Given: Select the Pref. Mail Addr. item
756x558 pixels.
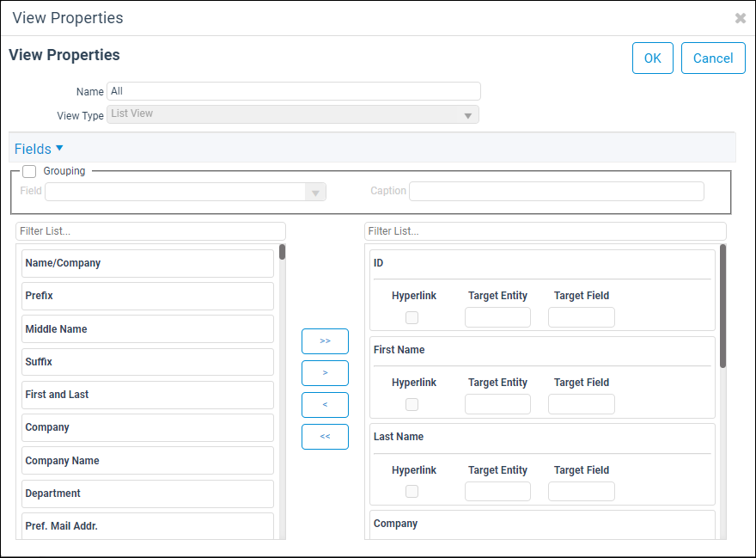Looking at the screenshot, I should [148, 526].
